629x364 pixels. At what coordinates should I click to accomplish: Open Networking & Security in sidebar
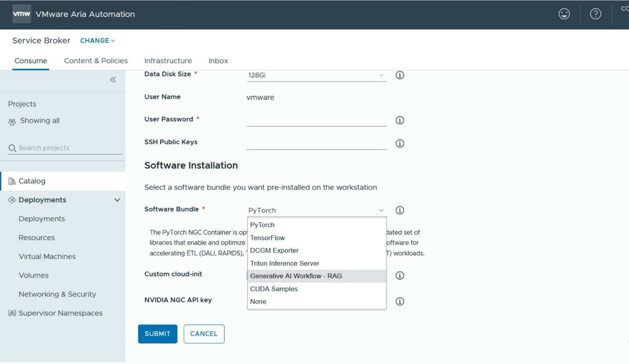[x=57, y=295]
